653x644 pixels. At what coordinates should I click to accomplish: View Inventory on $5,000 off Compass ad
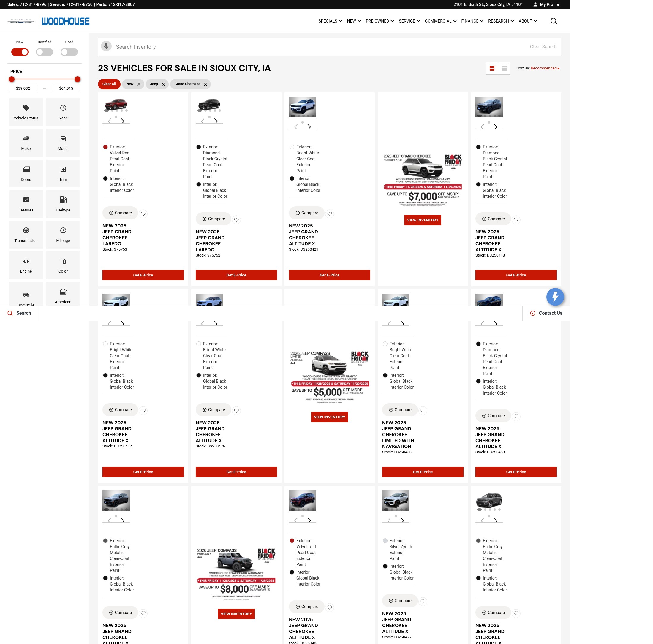point(330,417)
